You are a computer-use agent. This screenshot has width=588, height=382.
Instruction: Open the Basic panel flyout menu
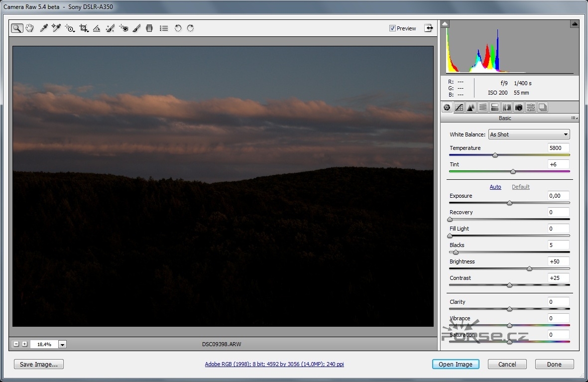[x=574, y=118]
